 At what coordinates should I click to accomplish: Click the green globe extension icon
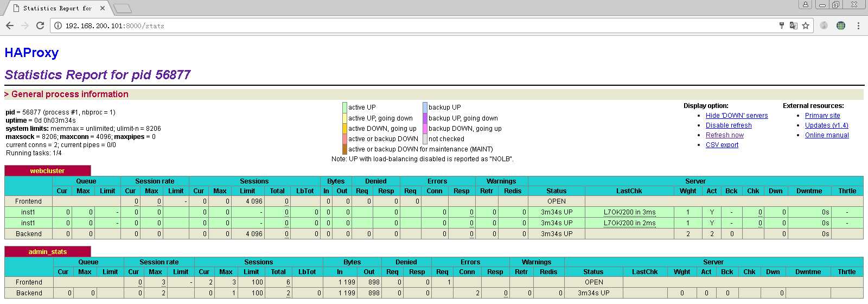[x=841, y=26]
